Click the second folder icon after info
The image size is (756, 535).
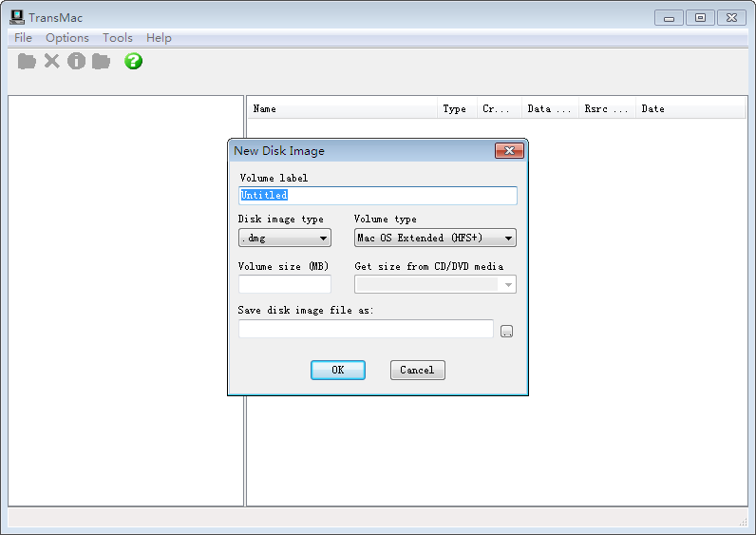click(101, 61)
